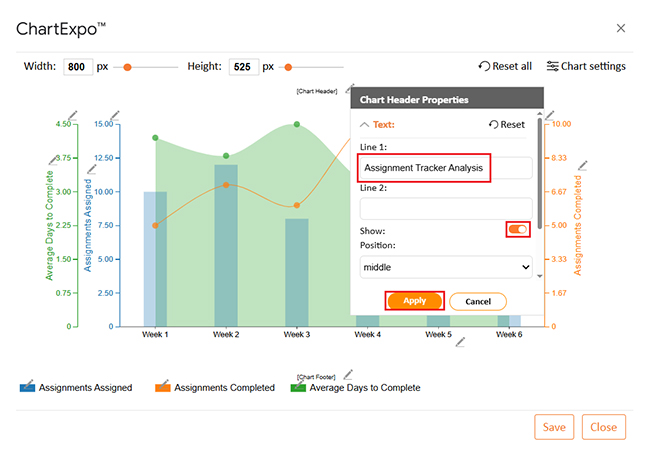Toggle the Show header switch off

click(x=518, y=230)
